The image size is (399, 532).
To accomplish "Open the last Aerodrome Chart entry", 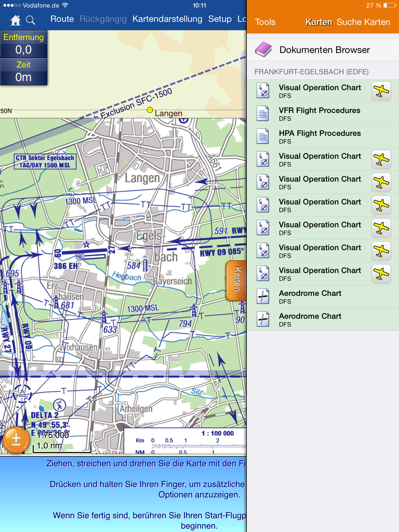I will point(310,320).
